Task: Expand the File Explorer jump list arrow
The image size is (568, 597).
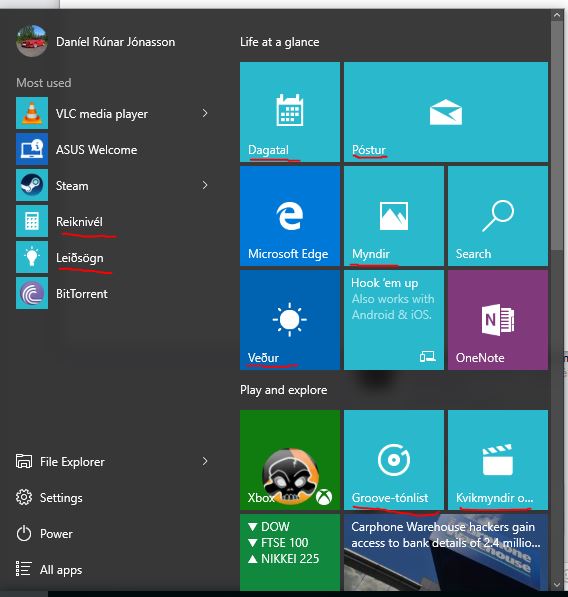Action: [x=205, y=461]
